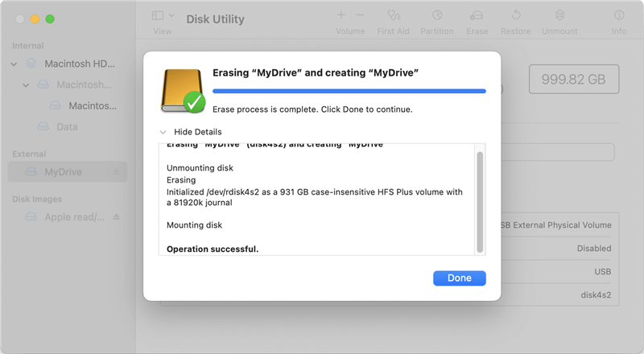Viewport: 644px width, 354px height.
Task: Click the details log scrollbar
Action: [x=481, y=201]
